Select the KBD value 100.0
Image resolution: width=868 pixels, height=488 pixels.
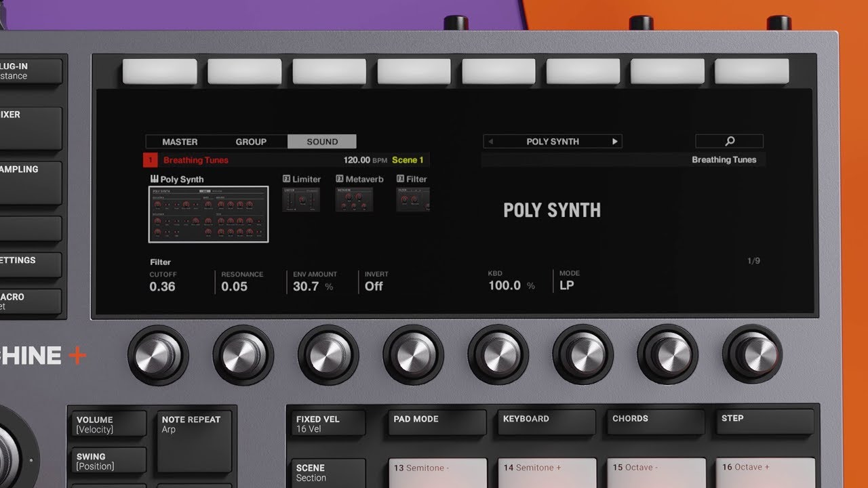tap(505, 286)
